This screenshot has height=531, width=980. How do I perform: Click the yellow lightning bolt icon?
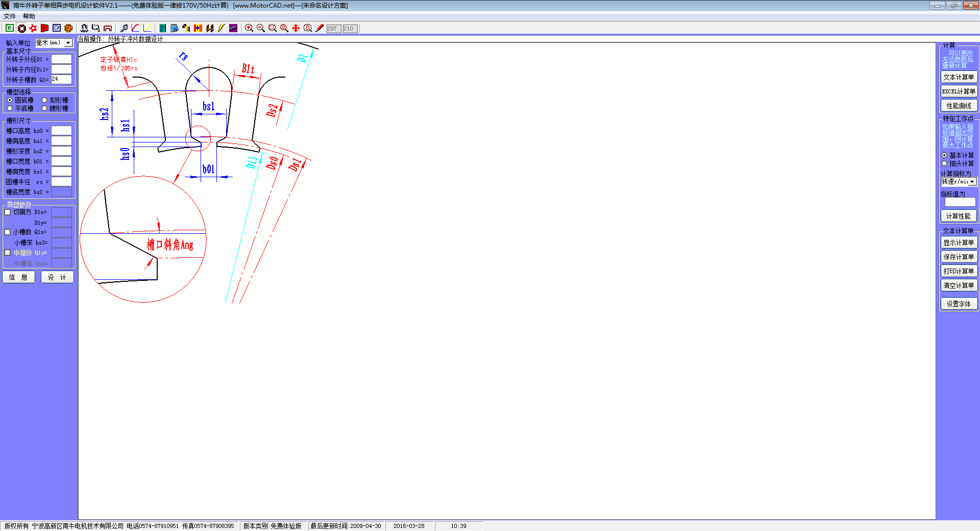(221, 29)
